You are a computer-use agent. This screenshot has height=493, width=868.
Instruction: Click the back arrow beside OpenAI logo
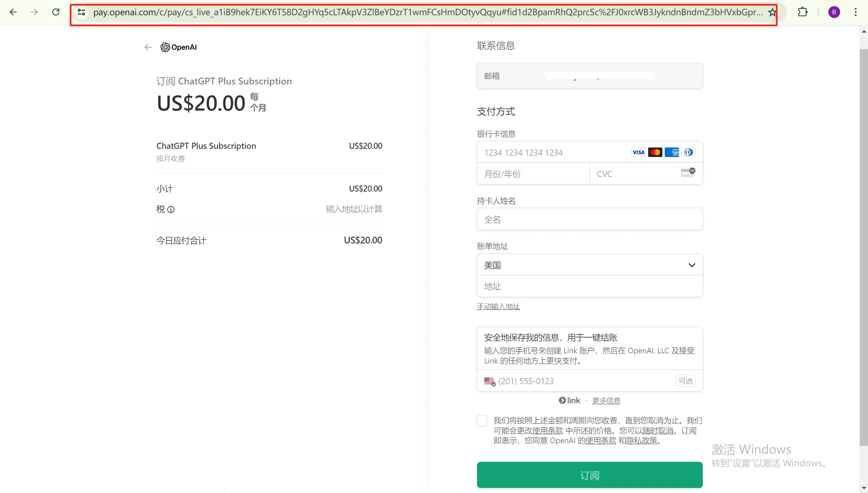148,47
